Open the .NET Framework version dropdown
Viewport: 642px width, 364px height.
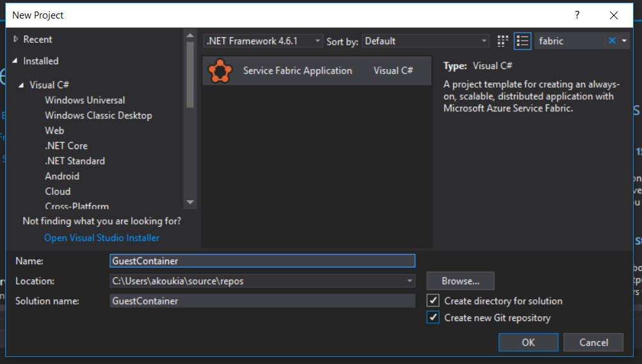[263, 41]
